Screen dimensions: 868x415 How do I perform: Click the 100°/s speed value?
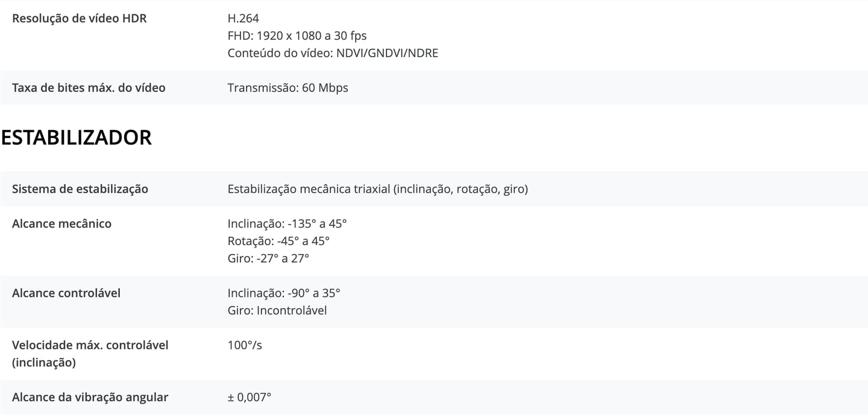(245, 345)
